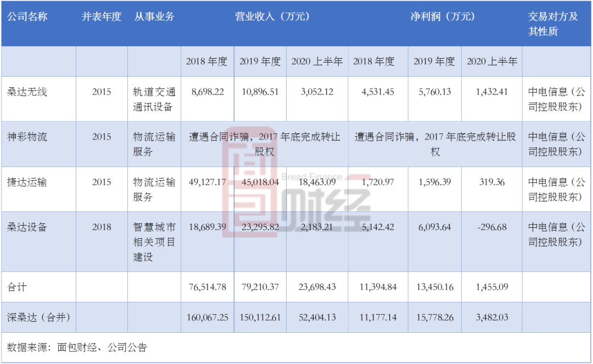Click 中电信息 counterparty cell for 柔达设备
Viewport: 593px width, 364px height.
(x=556, y=234)
